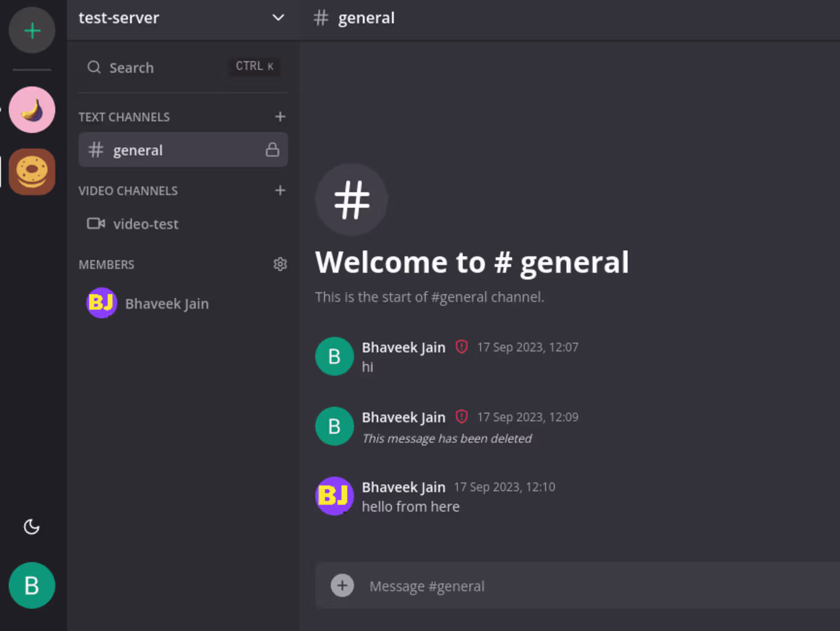
Task: Expand the test-server dropdown menu
Action: point(278,18)
